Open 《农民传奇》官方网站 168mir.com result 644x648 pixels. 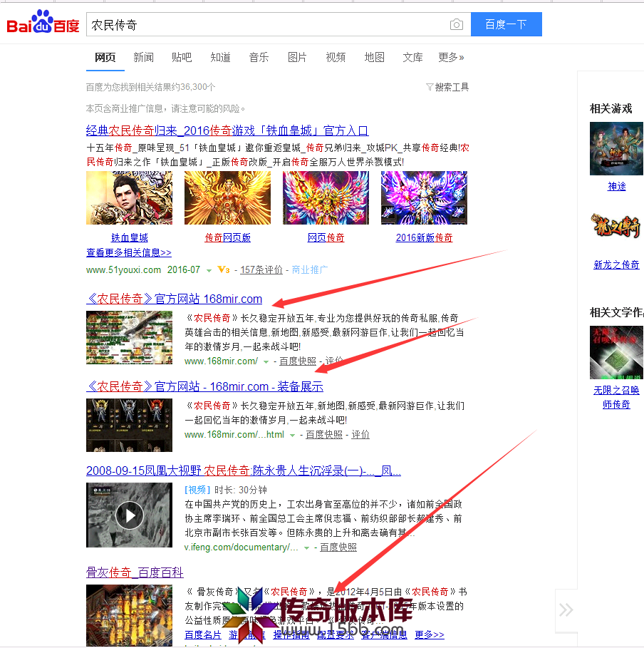(x=175, y=299)
